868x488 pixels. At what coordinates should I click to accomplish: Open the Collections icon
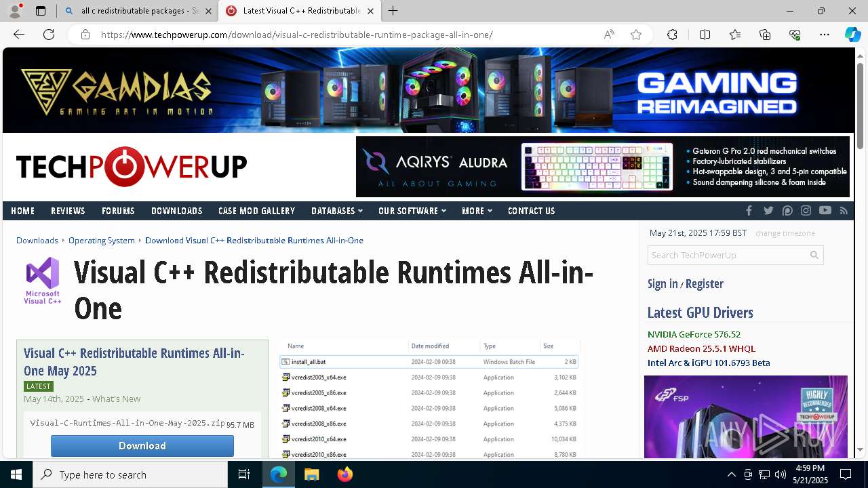point(765,35)
